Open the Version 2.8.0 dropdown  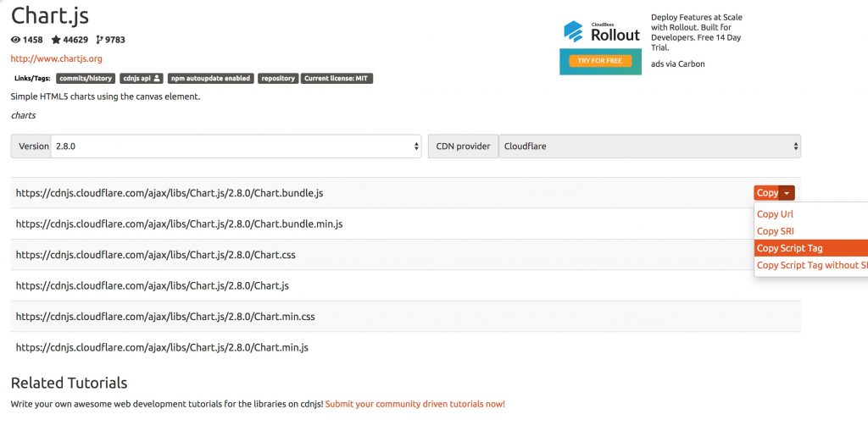[x=236, y=146]
